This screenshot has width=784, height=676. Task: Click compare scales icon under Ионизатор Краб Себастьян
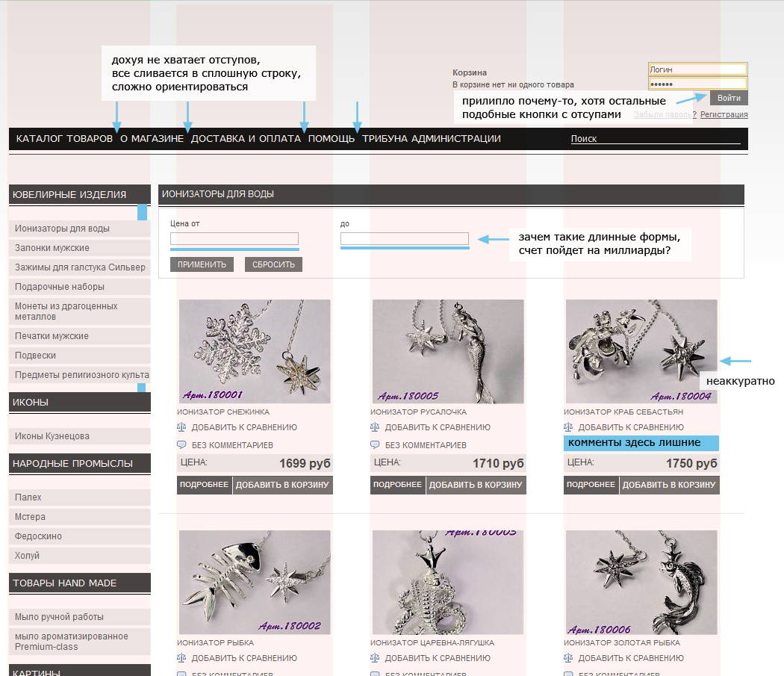point(568,427)
